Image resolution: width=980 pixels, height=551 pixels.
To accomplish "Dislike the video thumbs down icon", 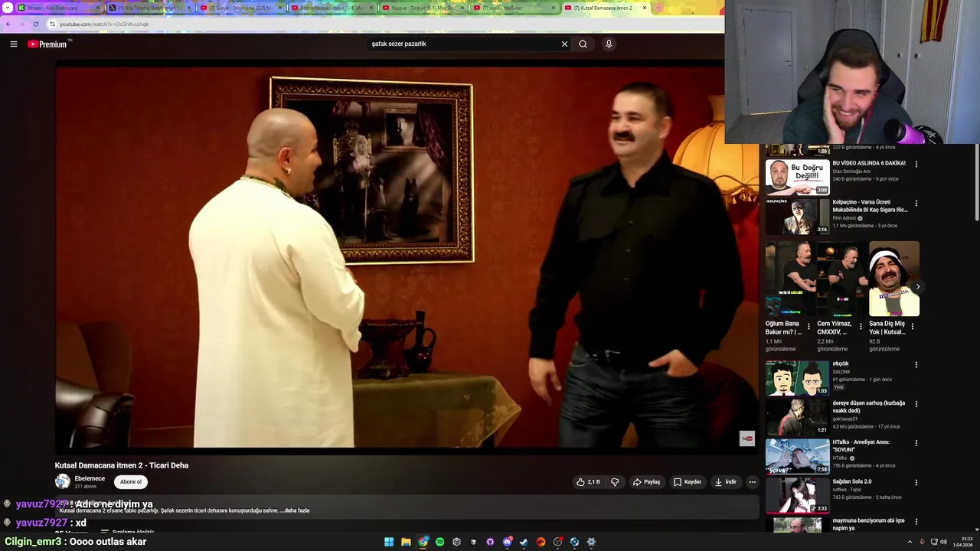I will (615, 482).
